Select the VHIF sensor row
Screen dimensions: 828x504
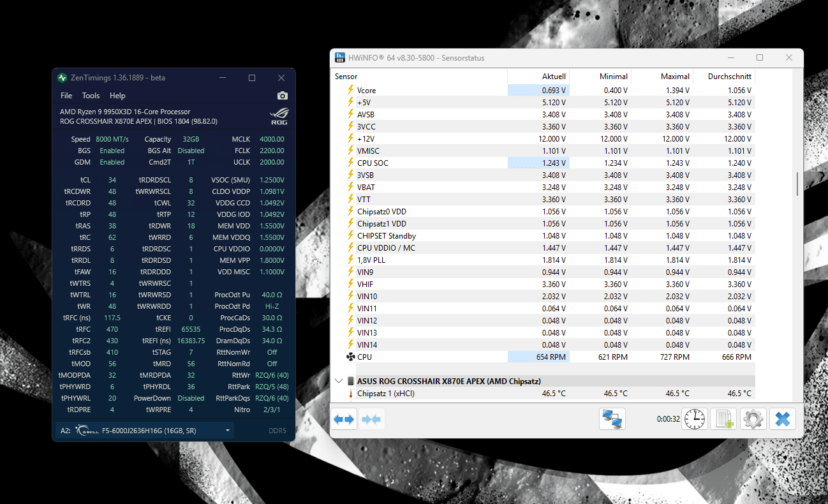(543, 285)
